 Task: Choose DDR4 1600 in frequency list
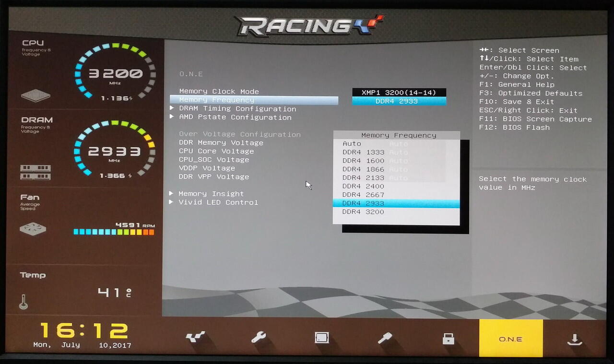coord(396,161)
